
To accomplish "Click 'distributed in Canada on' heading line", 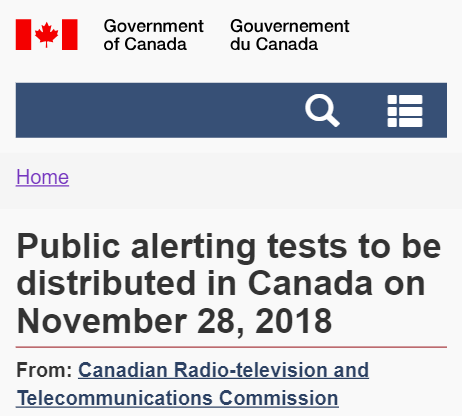I will pyautogui.click(x=220, y=283).
